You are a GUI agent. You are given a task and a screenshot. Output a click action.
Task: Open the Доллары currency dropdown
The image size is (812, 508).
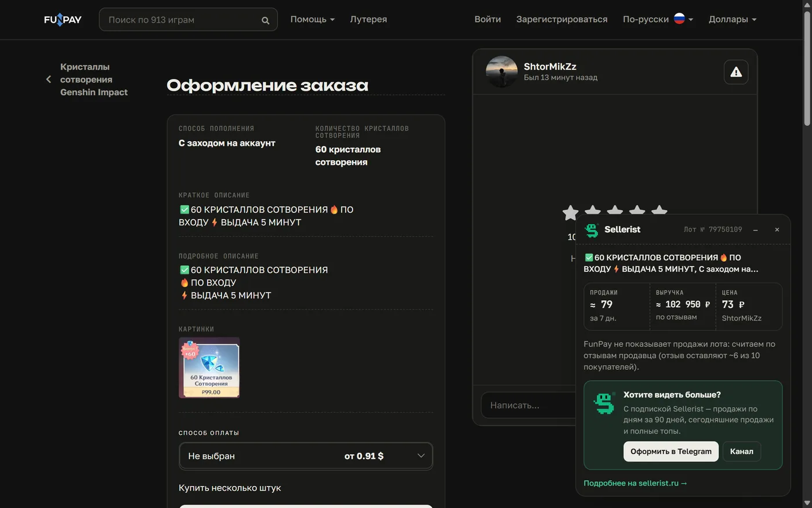point(733,19)
